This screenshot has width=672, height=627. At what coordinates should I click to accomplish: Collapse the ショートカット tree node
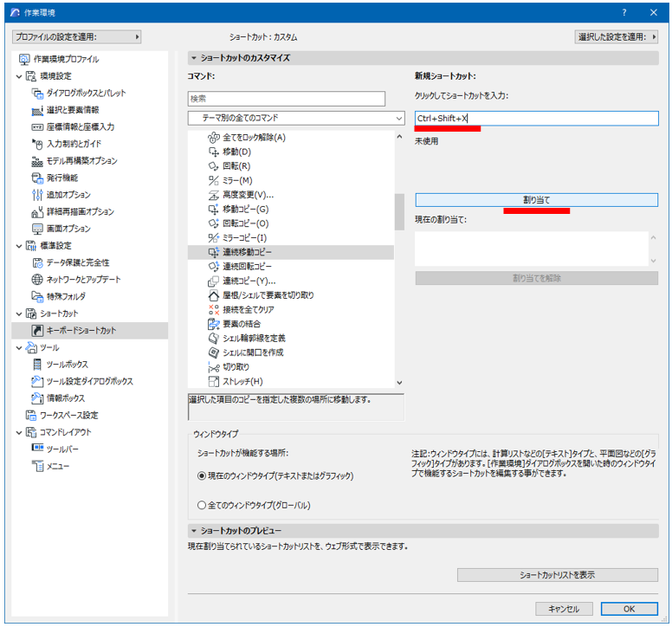[19, 313]
